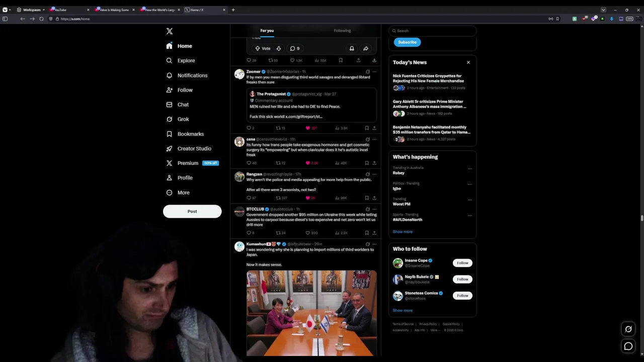Open Workspaces dropdown

(31, 10)
